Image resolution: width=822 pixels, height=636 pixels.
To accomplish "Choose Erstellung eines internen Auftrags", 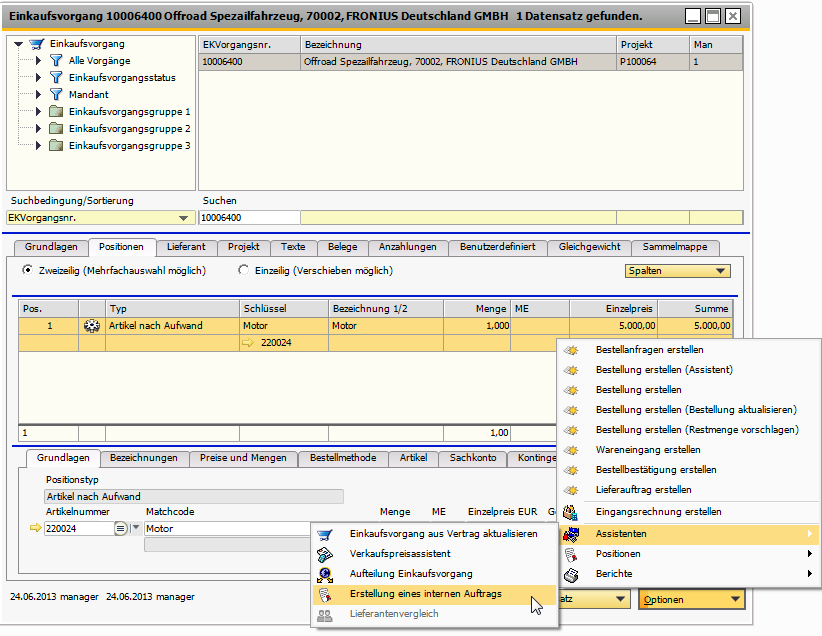I will (425, 594).
